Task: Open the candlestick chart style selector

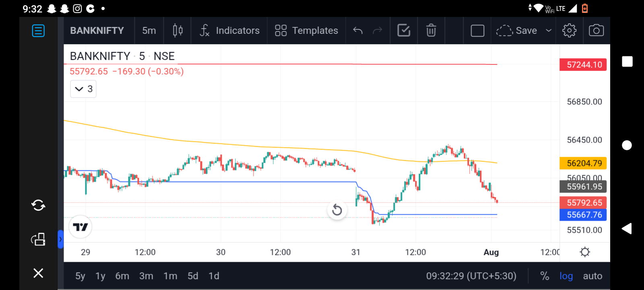Action: click(178, 31)
